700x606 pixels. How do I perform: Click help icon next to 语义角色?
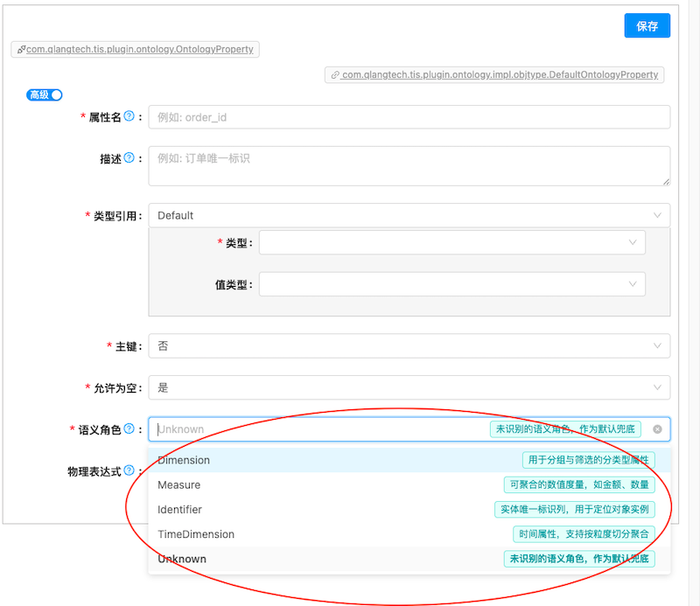(x=129, y=428)
